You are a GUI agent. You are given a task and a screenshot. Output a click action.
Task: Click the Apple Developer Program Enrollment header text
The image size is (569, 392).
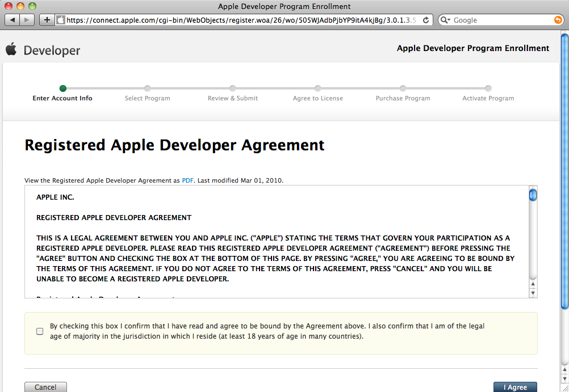pos(473,48)
